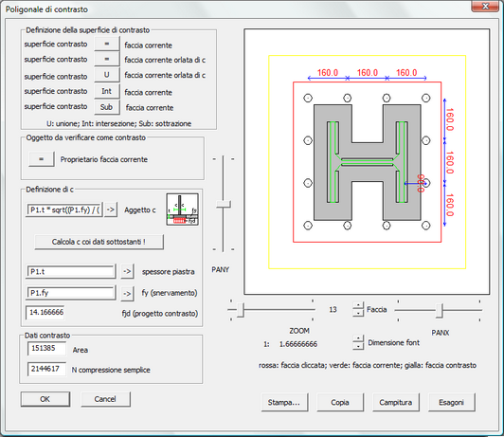Decrease Dimensione font with down stepper
Image resolution: width=504 pixels, height=437 pixels.
(x=358, y=346)
